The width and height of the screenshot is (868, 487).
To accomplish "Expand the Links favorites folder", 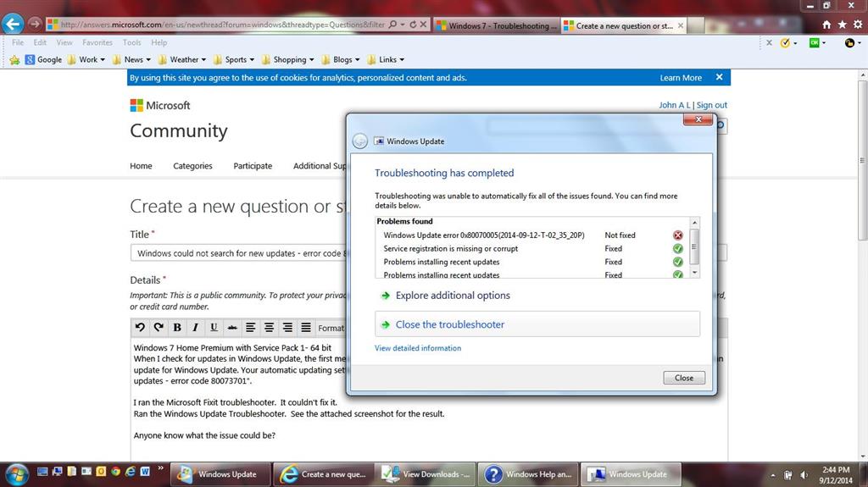I will 386,60.
